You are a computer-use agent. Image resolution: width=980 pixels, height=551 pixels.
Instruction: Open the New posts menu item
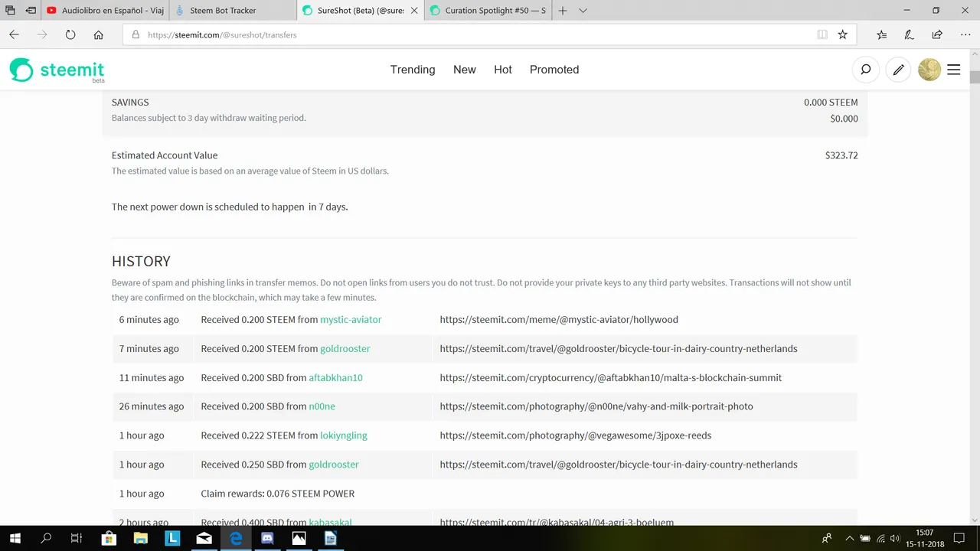tap(465, 70)
